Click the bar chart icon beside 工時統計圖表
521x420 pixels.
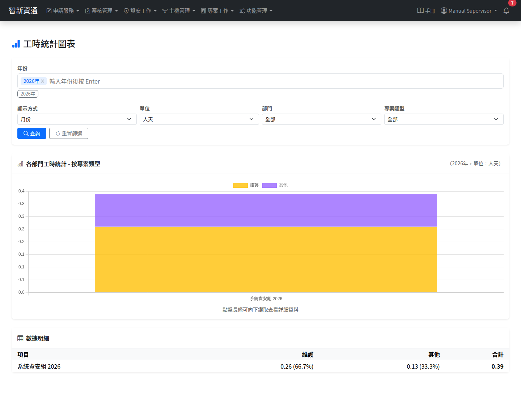16,44
